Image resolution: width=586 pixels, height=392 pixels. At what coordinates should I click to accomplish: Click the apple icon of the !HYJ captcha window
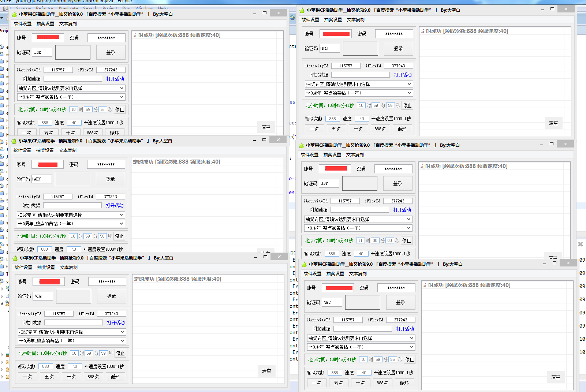(x=302, y=10)
